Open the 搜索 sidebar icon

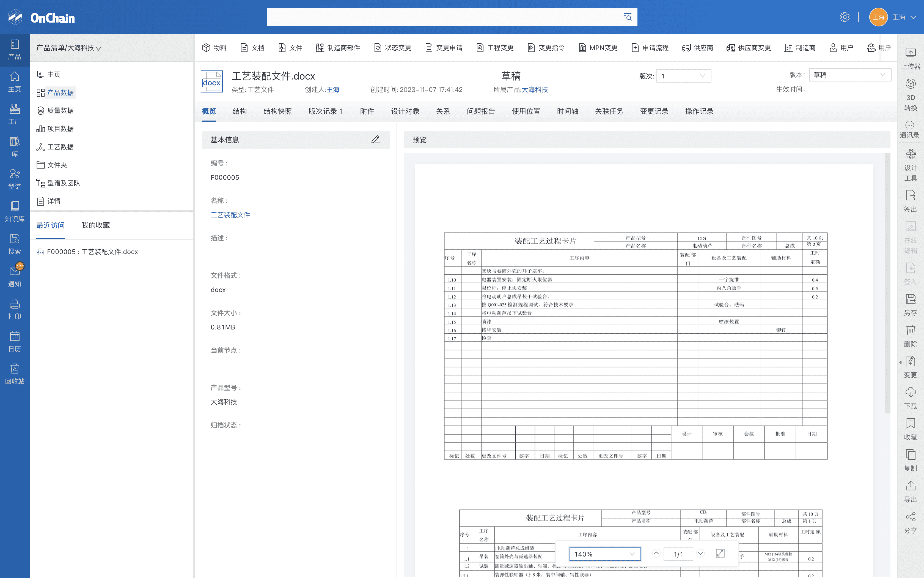(x=15, y=245)
